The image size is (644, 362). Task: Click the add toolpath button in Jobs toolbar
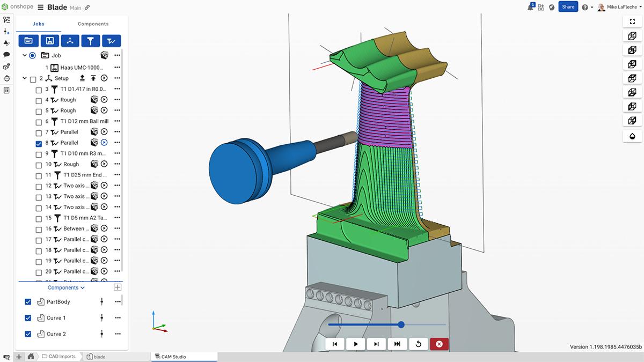[112, 41]
